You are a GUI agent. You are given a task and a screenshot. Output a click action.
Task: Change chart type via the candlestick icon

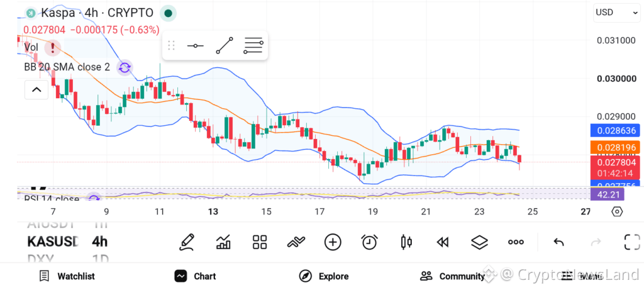tap(406, 242)
